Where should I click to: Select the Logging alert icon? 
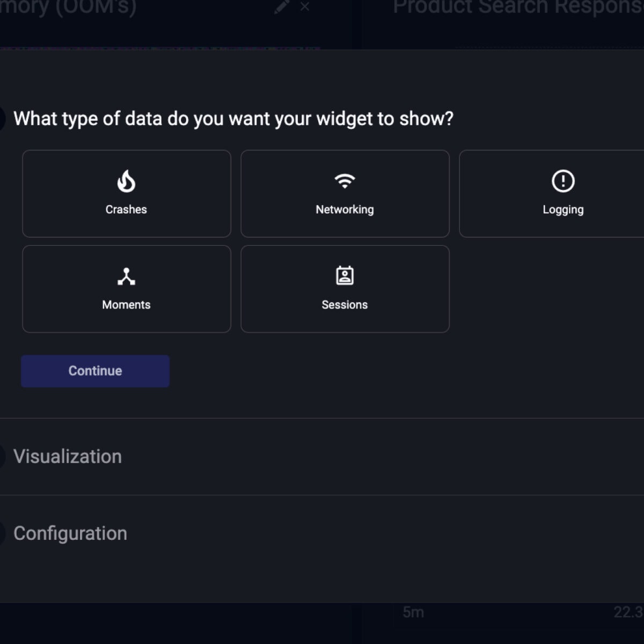coord(563,181)
